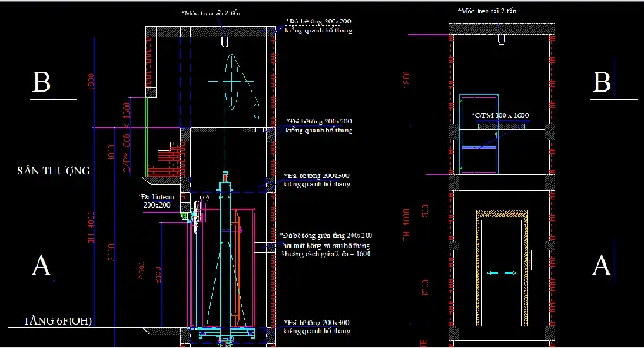The width and height of the screenshot is (644, 348).
Task: Select section letter A on the left side
Action: [41, 266]
